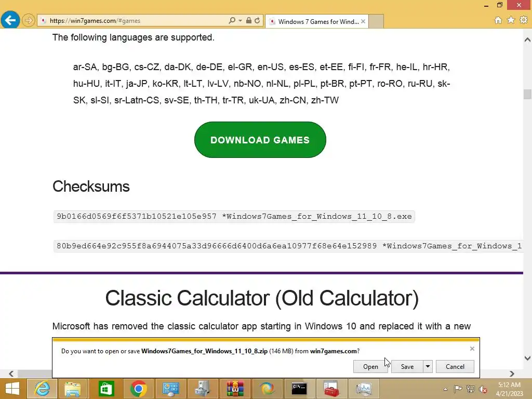532x399 pixels.
Task: Show hidden tray icons arrow
Action: coord(445,389)
